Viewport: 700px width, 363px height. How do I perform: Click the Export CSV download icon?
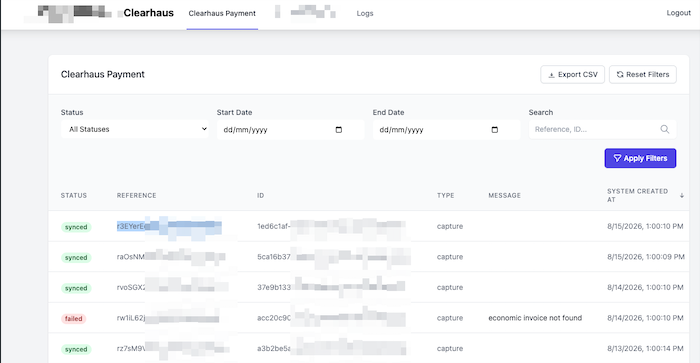pyautogui.click(x=551, y=75)
